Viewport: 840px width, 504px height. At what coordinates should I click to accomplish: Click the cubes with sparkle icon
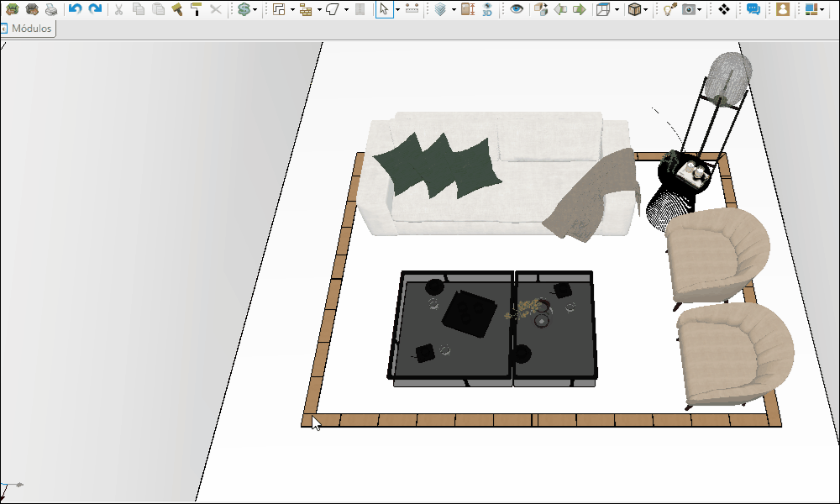click(x=540, y=9)
